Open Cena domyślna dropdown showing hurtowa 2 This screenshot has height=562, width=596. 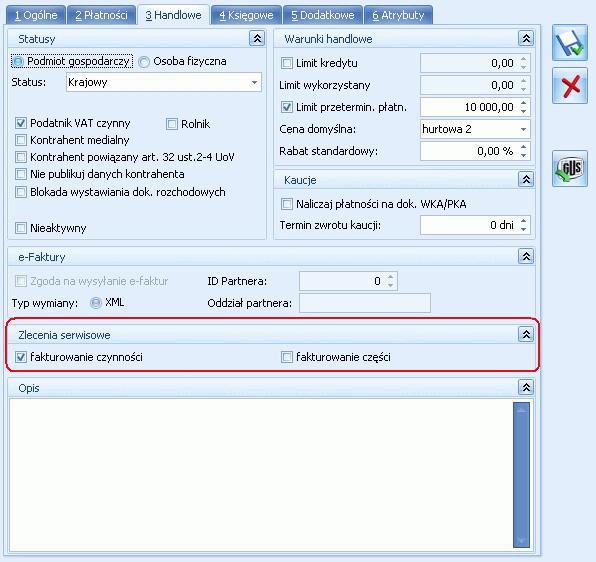475,129
